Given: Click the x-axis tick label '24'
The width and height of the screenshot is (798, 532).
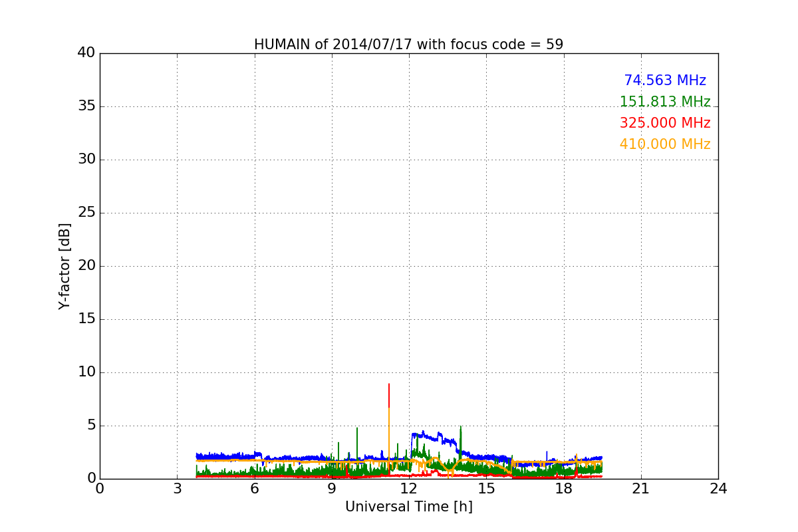Looking at the screenshot, I should point(718,489).
